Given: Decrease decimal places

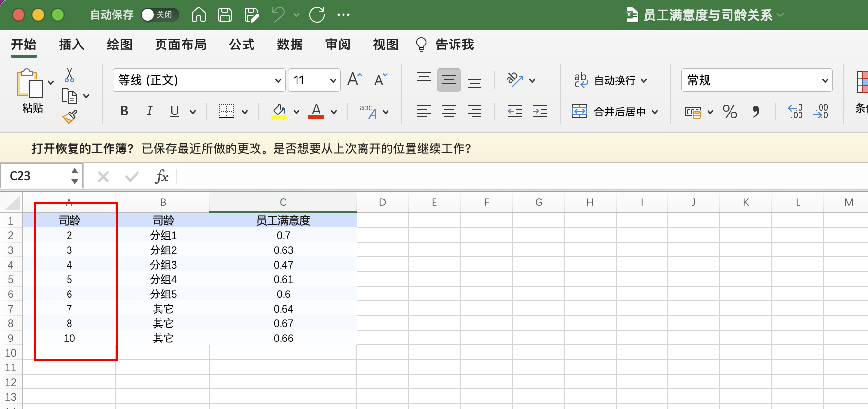Looking at the screenshot, I should (821, 112).
